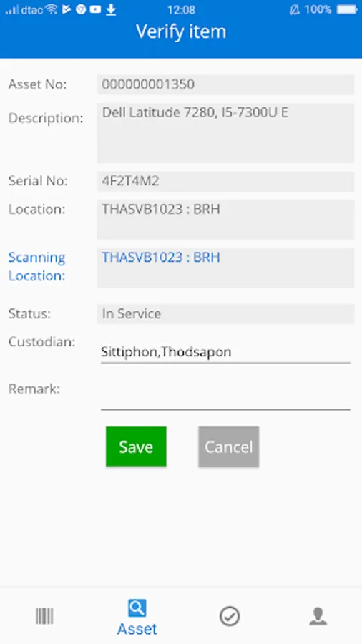362x644 pixels.
Task: Tap the Status field In Service
Action: click(225, 314)
